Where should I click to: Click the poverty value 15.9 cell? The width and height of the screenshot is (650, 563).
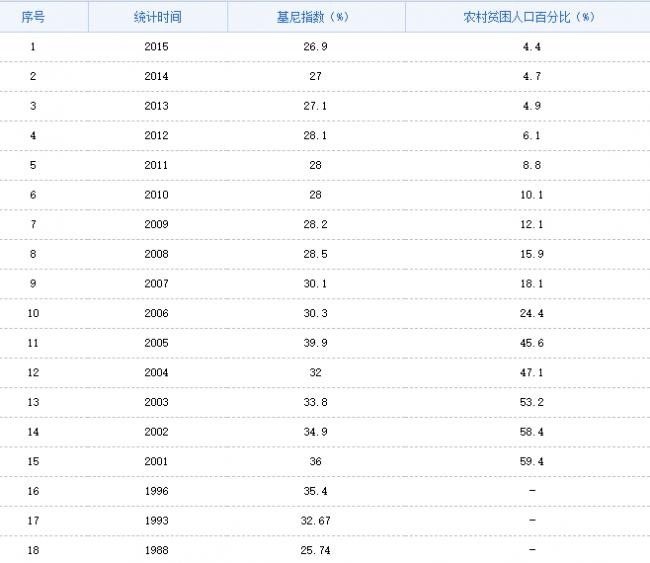click(532, 254)
